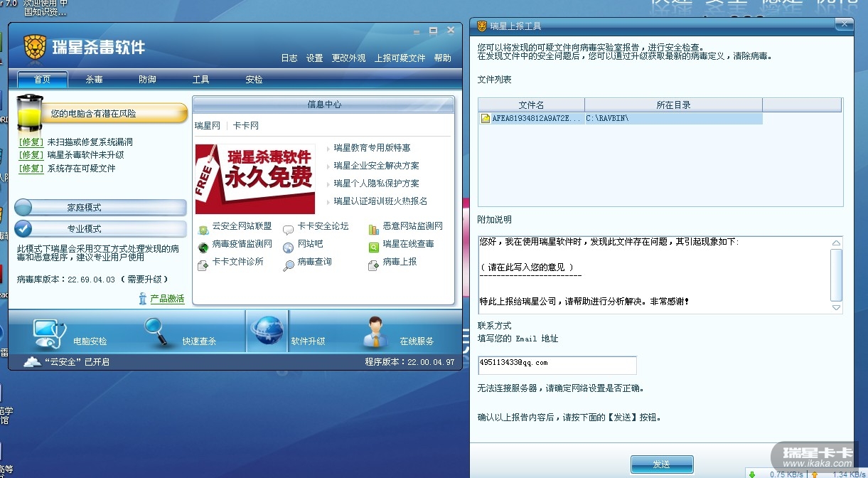This screenshot has width=868, height=478.
Task: Click the 病毒库版本 22.69.04.03 text
Action: tap(92, 280)
